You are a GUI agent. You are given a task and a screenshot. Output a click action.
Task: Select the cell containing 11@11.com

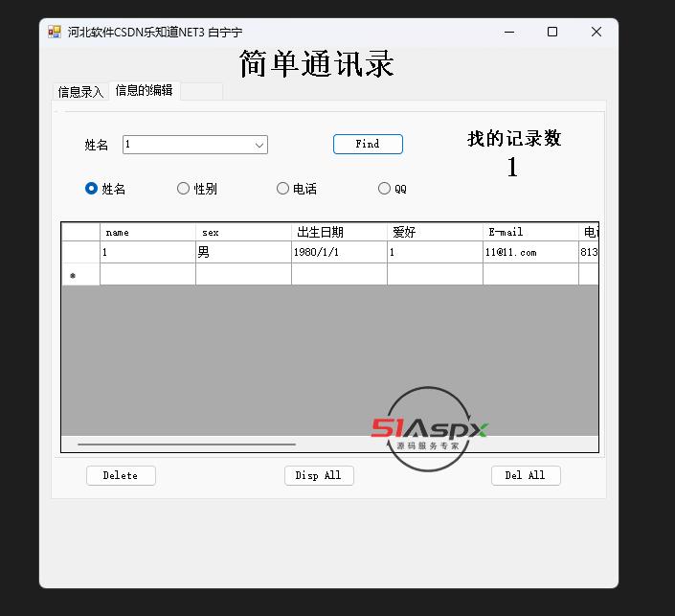530,252
